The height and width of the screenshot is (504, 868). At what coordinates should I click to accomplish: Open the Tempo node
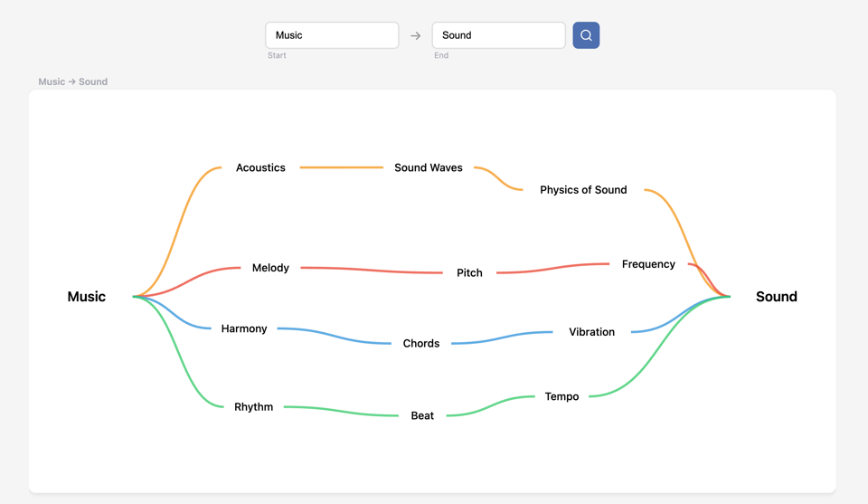point(561,396)
